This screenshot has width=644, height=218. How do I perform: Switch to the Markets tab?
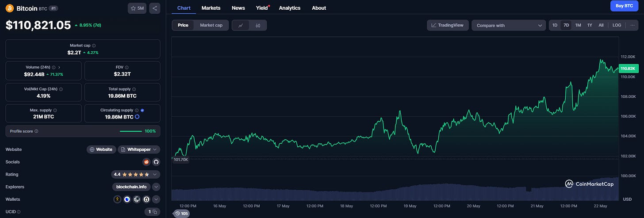point(211,8)
